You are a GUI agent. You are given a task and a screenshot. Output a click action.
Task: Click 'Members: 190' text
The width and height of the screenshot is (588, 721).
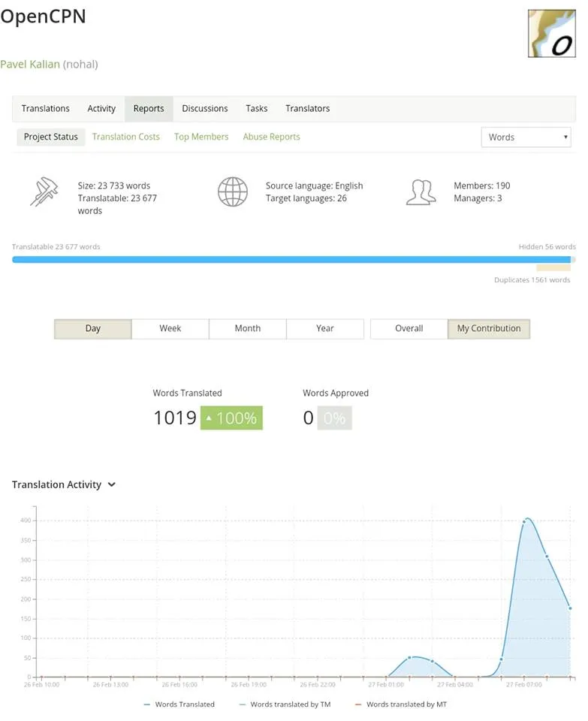click(x=482, y=186)
